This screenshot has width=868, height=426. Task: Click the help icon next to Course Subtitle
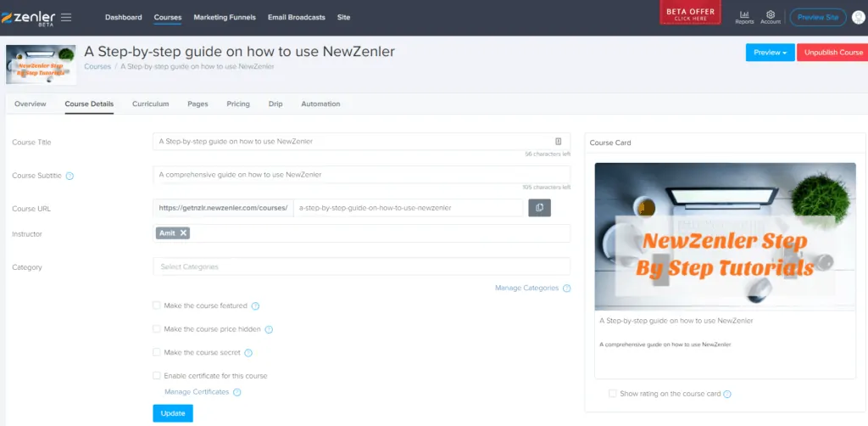70,176
